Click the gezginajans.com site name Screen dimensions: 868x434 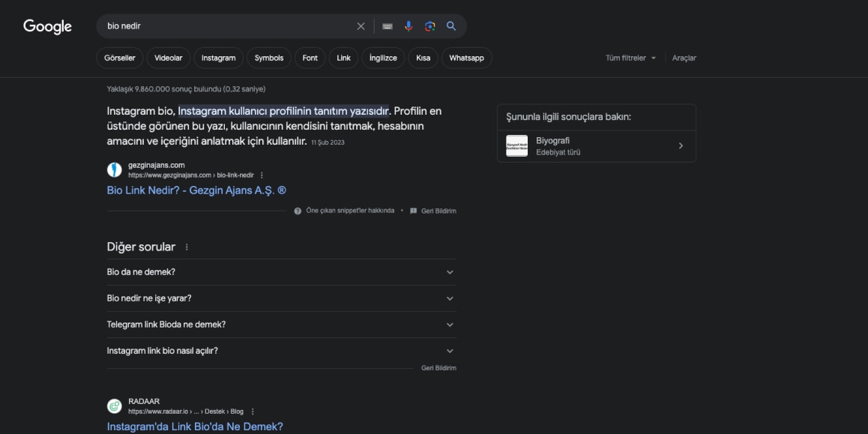(x=157, y=165)
